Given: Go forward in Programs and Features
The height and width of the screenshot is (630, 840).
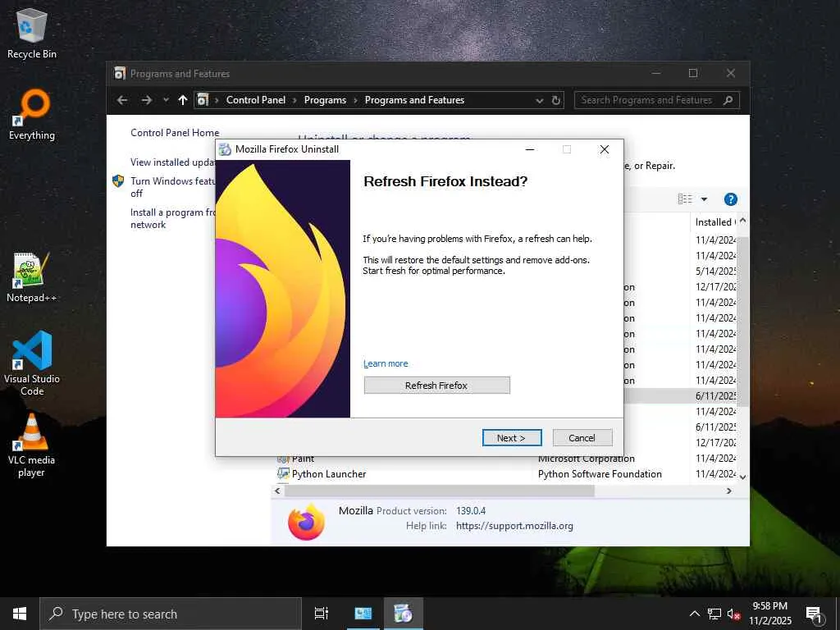Looking at the screenshot, I should [x=146, y=99].
